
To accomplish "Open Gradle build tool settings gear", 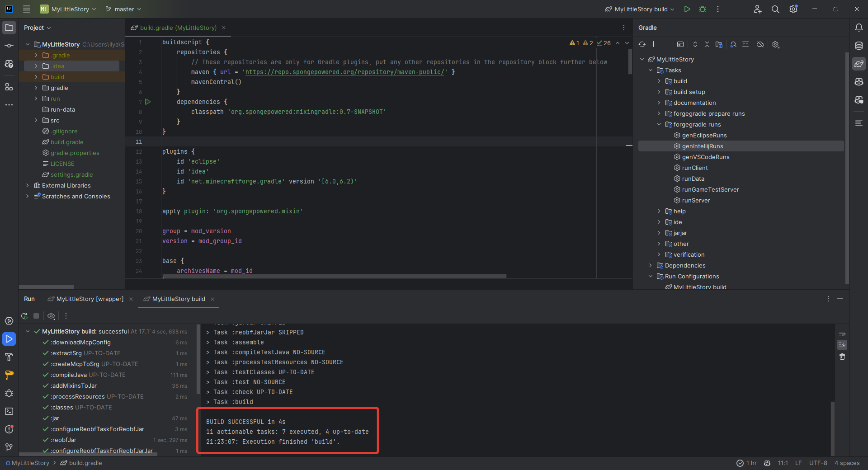I will pos(776,44).
